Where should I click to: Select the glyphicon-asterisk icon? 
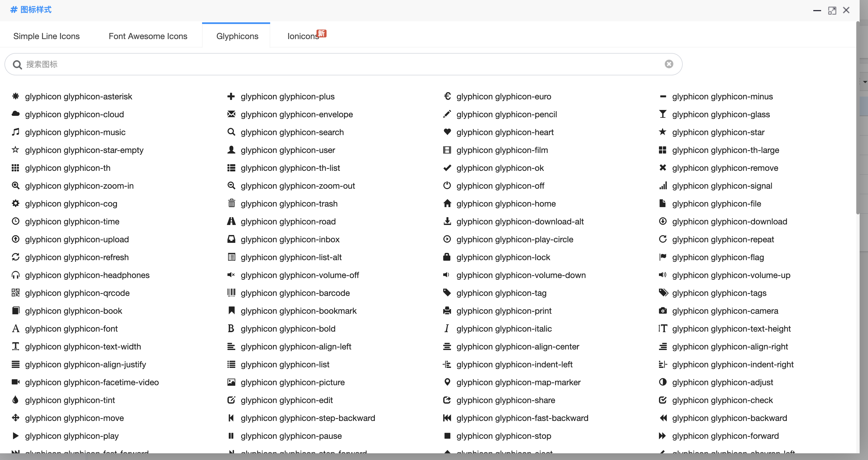coord(16,96)
